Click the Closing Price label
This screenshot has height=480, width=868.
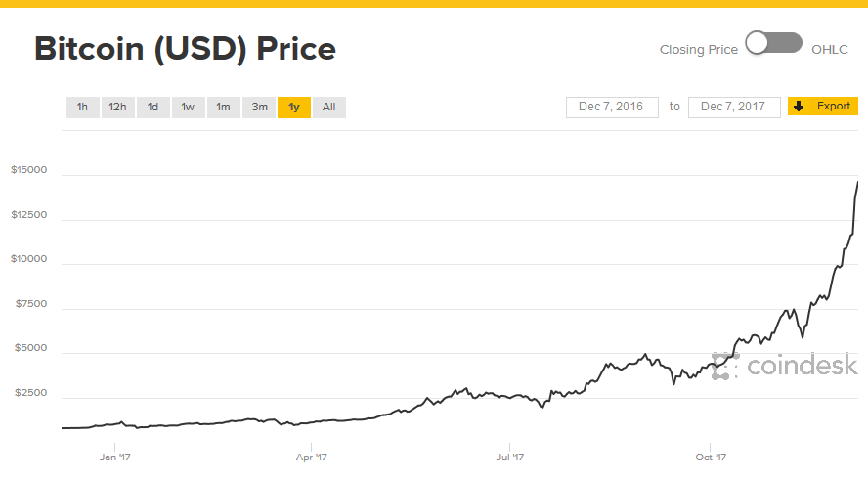click(x=698, y=50)
